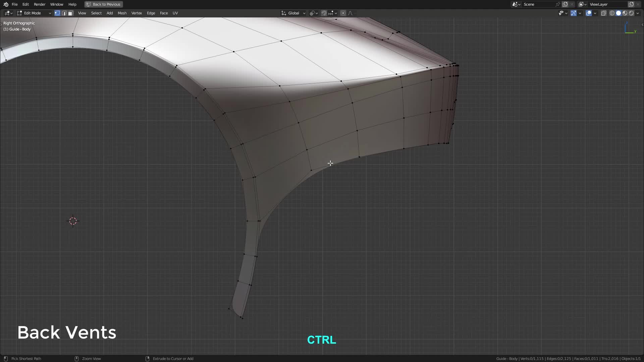Click the Blender logo icon
Screen dimensions: 644x362
[x=6, y=4]
